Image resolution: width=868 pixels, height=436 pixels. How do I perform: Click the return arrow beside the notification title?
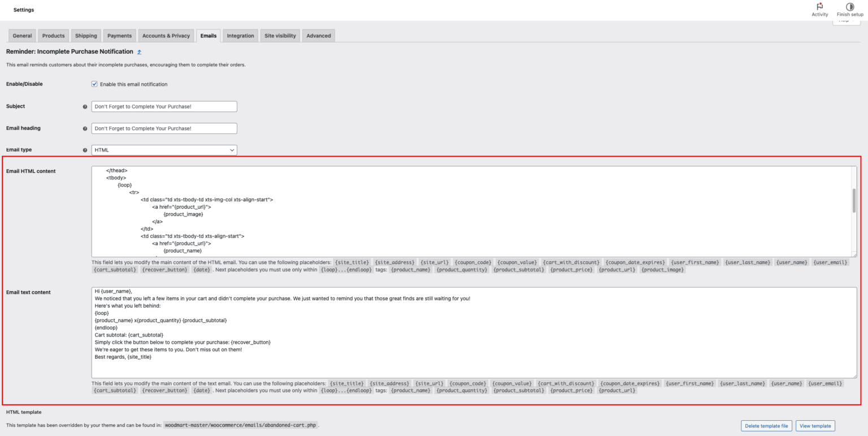click(x=140, y=52)
